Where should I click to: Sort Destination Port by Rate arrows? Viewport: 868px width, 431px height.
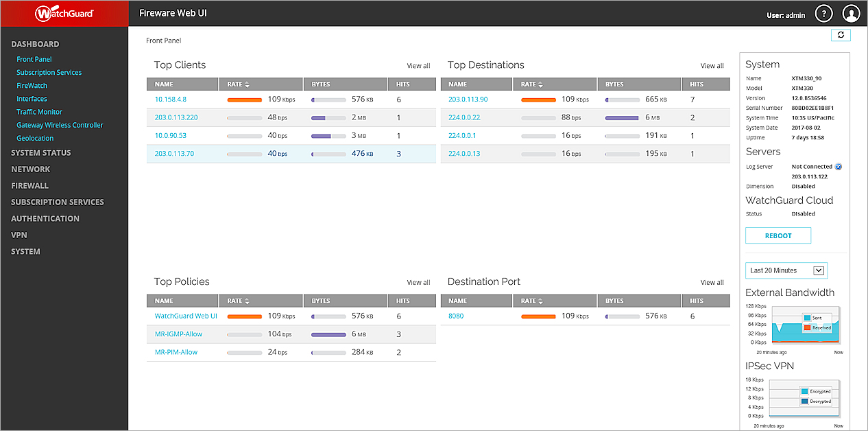tap(541, 301)
